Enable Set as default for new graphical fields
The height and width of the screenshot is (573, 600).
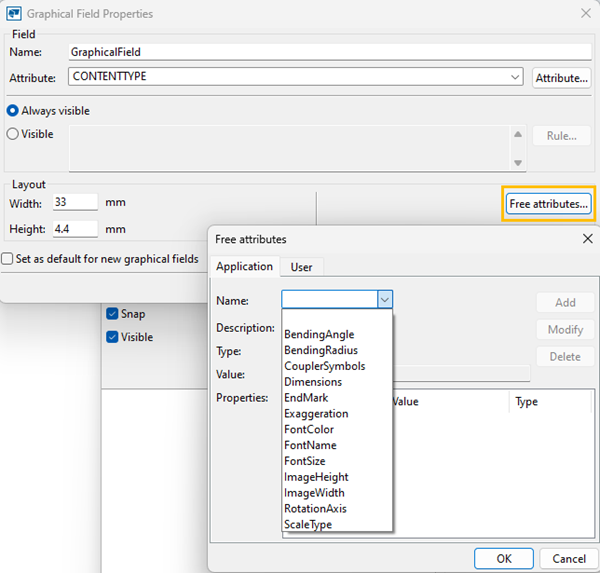pos(8,259)
